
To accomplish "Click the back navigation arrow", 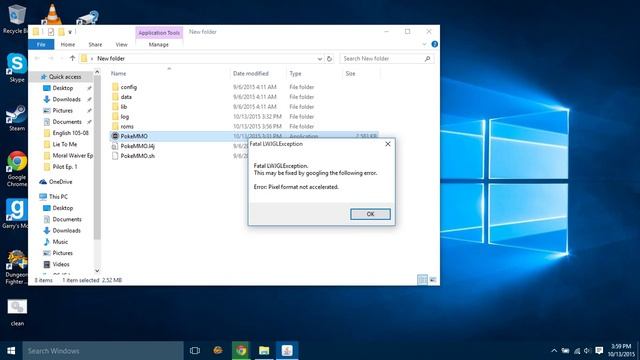I will (x=37, y=58).
